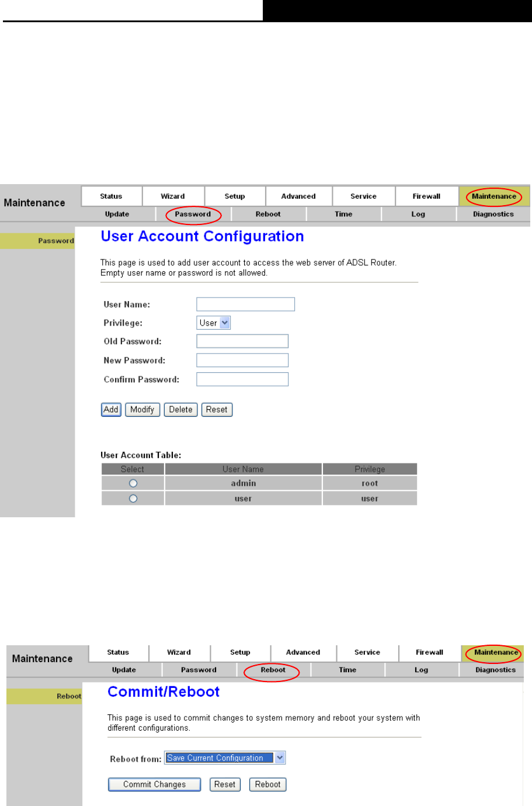Select Password submenu above User Account Configuration
532x806 pixels.
coord(193,214)
